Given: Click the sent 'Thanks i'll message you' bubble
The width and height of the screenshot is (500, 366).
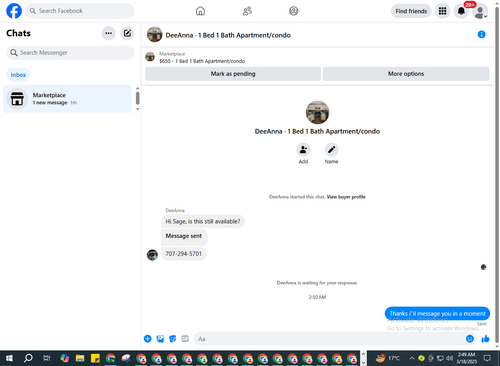Looking at the screenshot, I should 437,313.
